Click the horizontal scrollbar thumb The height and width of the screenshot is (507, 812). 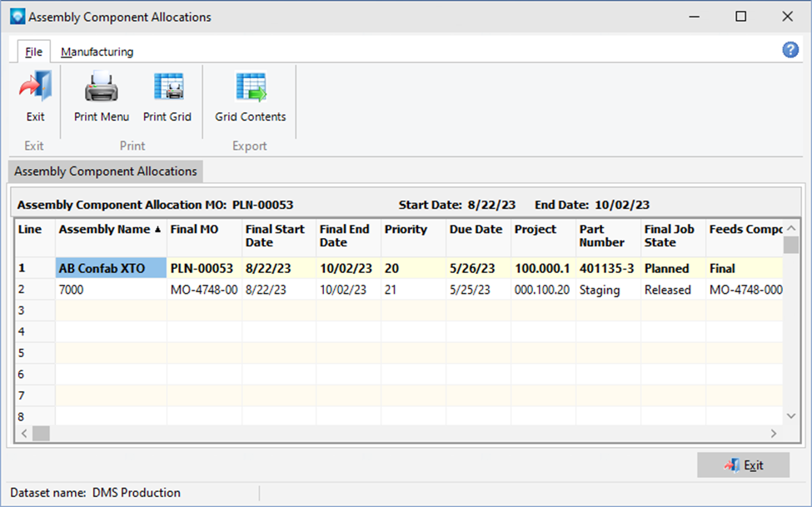click(x=41, y=434)
